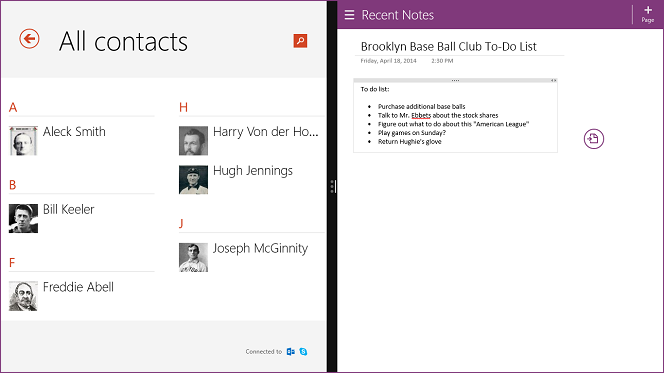Click the misspelled word Ebbets
Image resolution: width=664 pixels, height=373 pixels.
pyautogui.click(x=421, y=116)
